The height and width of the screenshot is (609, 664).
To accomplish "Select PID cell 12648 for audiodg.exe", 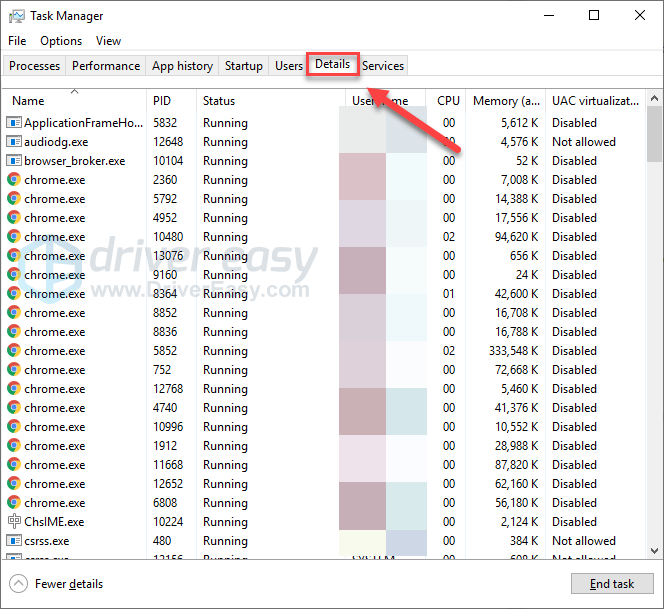I will click(168, 142).
